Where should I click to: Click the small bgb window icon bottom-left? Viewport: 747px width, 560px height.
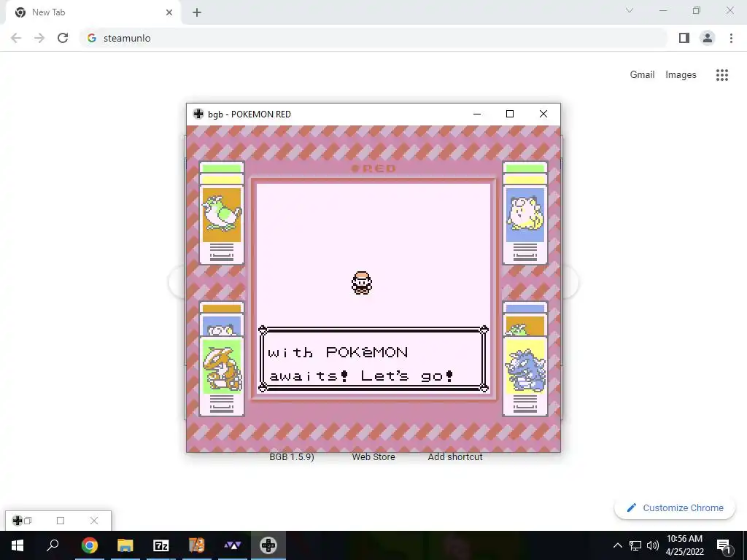coord(18,521)
